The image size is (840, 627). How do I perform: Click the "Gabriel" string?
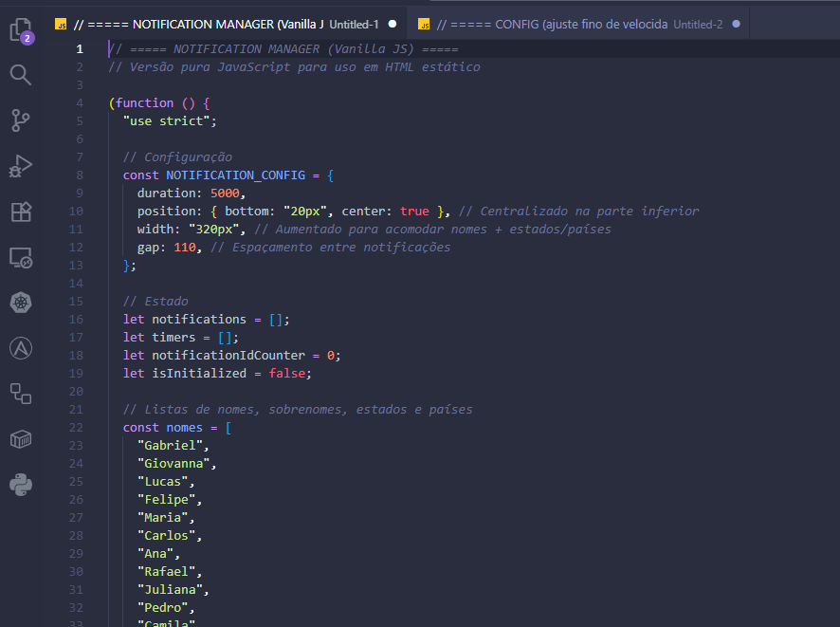171,445
